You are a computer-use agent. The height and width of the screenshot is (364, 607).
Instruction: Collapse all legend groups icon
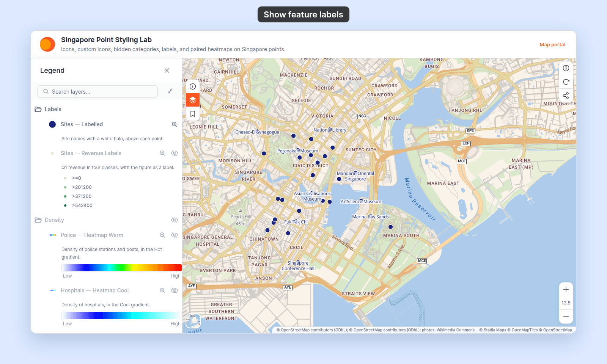pyautogui.click(x=170, y=91)
